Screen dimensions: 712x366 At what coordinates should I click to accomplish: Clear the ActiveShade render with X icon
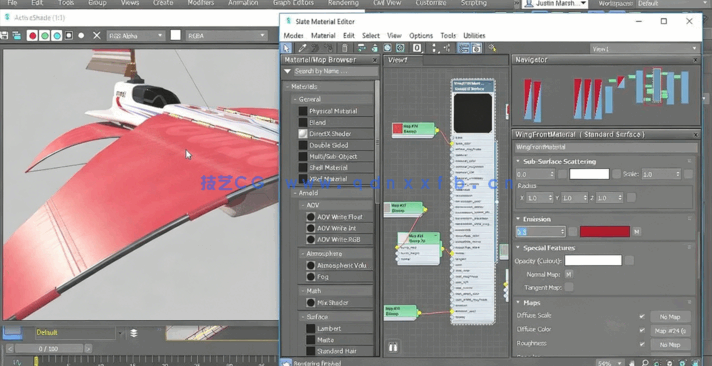coord(97,35)
